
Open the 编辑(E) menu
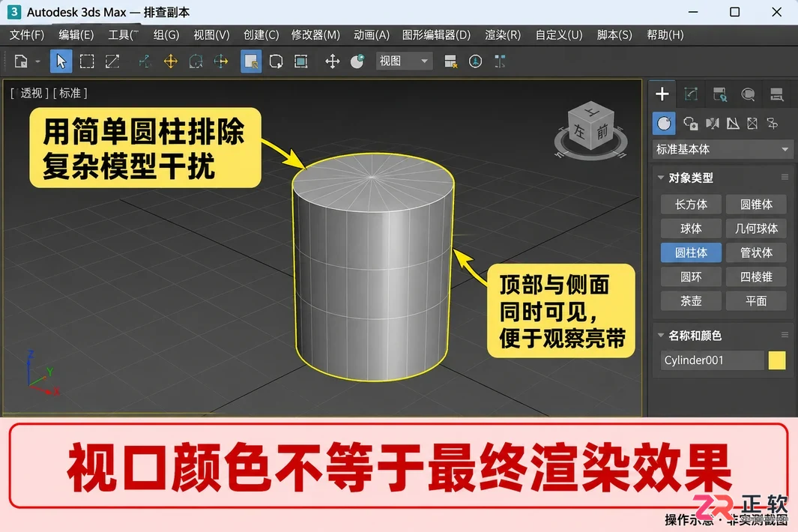[76, 34]
